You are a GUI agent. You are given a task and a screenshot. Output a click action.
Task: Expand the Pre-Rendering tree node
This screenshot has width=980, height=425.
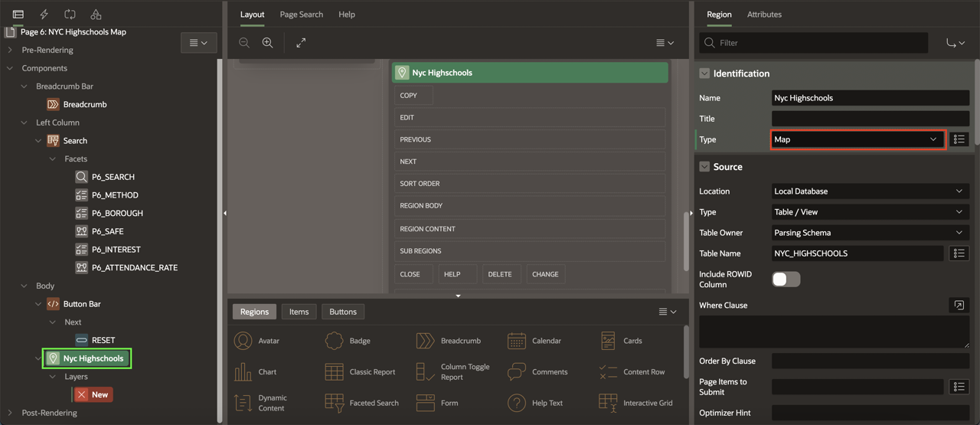point(10,50)
